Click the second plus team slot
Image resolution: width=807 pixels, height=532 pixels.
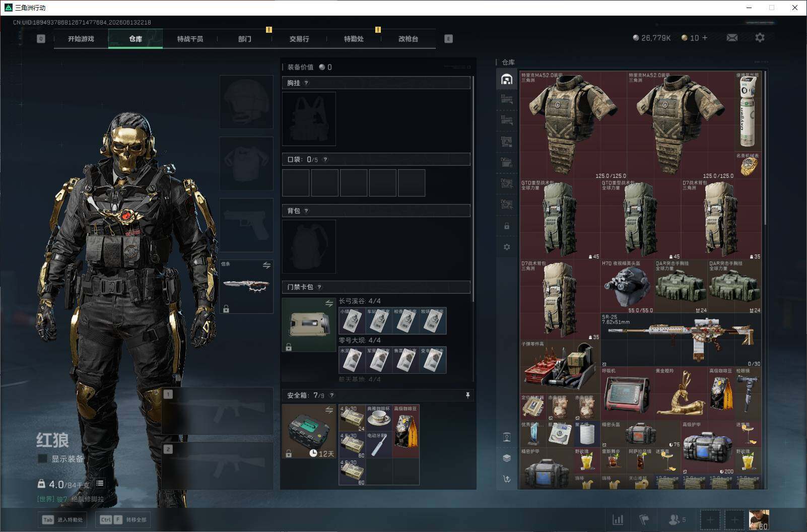(734, 519)
